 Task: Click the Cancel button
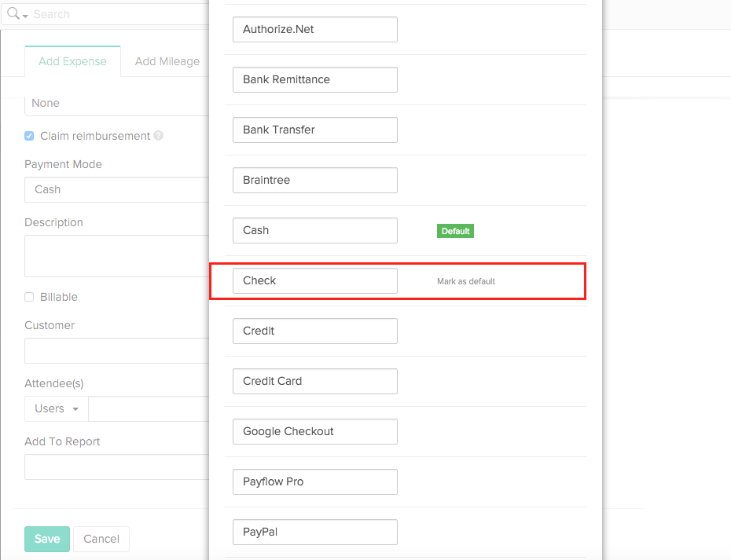coord(101,539)
